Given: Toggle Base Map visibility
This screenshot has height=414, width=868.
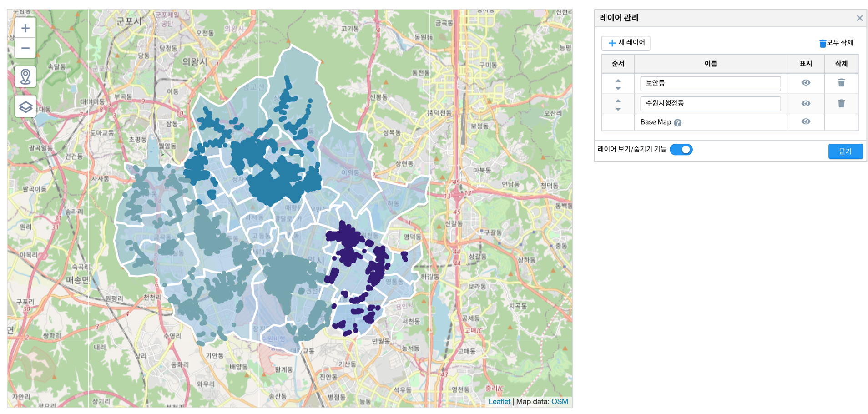Looking at the screenshot, I should point(806,121).
